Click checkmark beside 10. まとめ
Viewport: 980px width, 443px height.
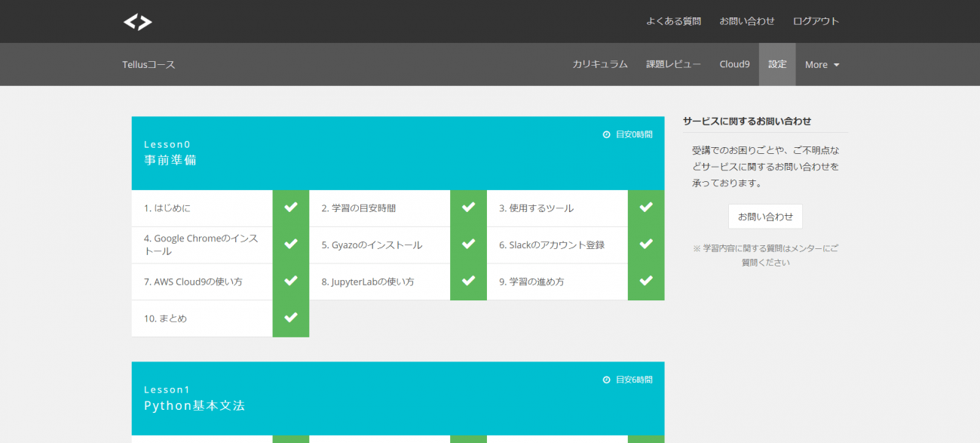[291, 318]
